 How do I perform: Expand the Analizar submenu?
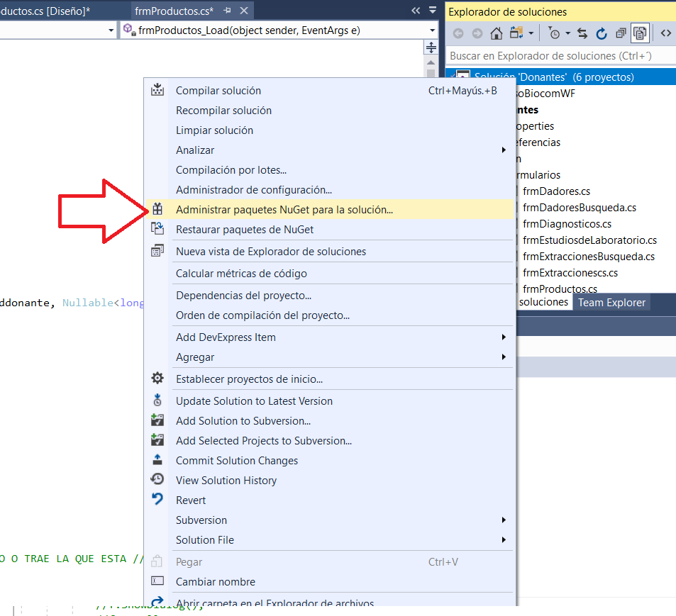[330, 150]
